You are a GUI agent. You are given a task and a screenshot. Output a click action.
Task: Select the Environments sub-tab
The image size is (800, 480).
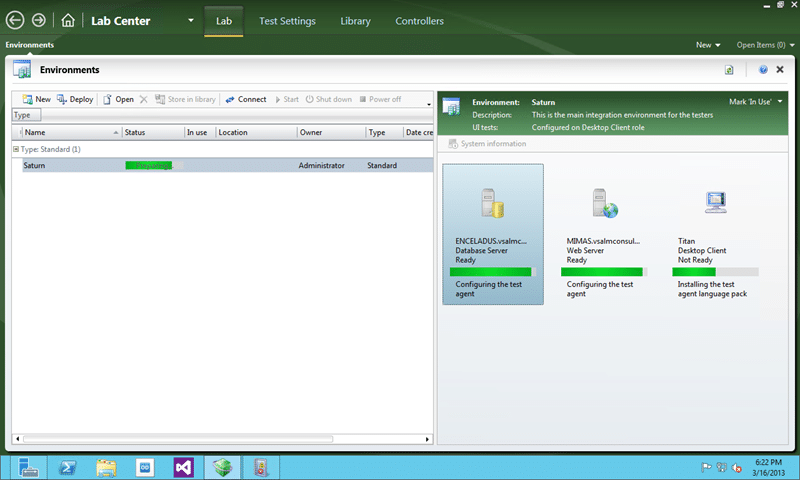(x=30, y=45)
